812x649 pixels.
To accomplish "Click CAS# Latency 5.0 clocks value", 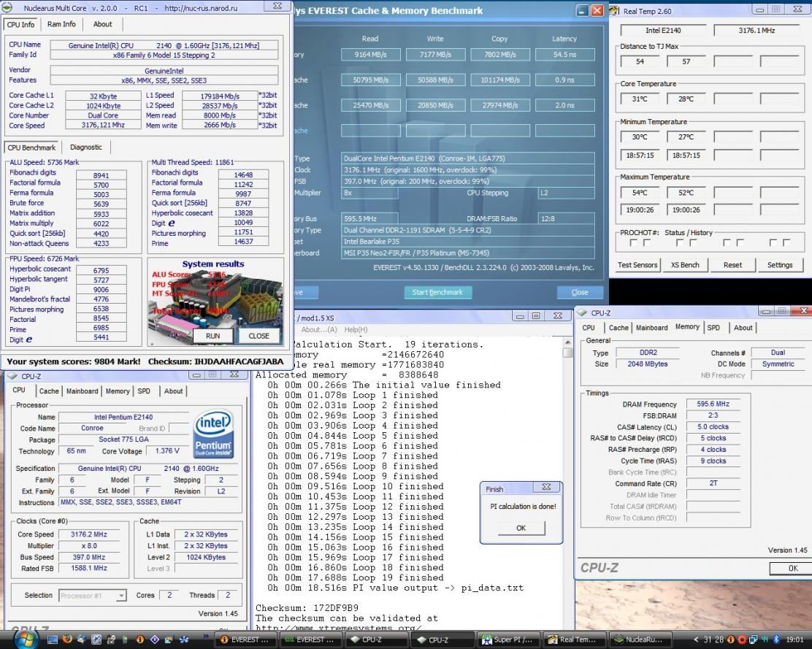I will [x=713, y=427].
